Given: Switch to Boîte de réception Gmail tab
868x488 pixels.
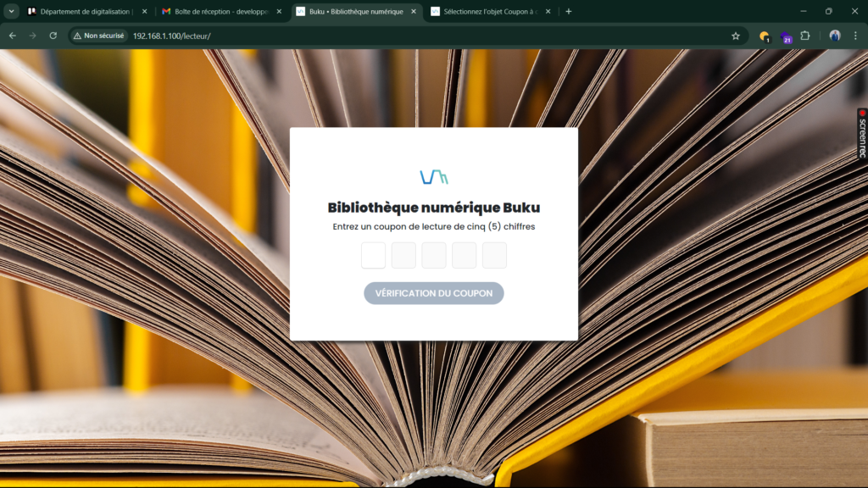Looking at the screenshot, I should 221,11.
